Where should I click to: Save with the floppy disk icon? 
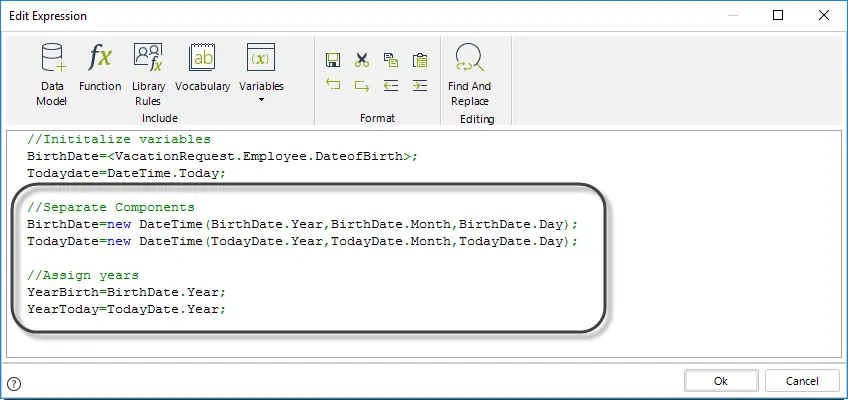click(333, 60)
